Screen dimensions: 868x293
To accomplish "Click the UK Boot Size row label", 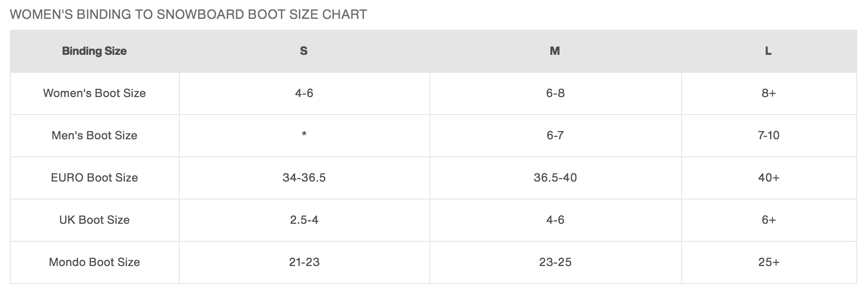I will pyautogui.click(x=94, y=220).
